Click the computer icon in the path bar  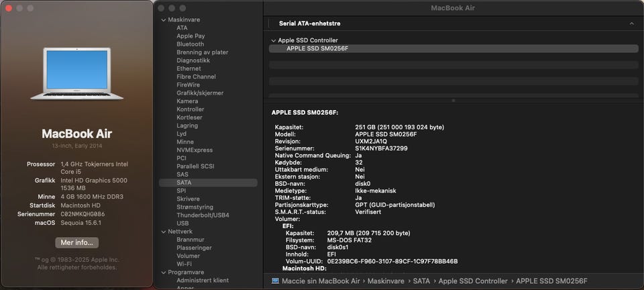[276, 281]
